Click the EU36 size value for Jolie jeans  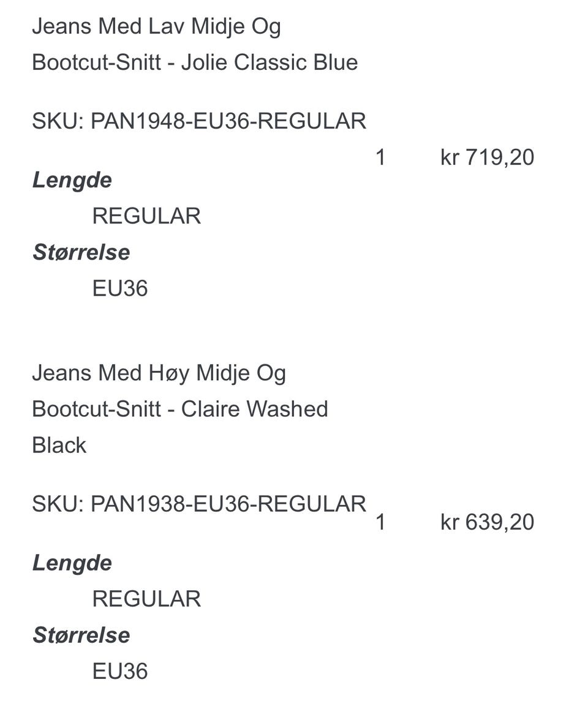click(120, 288)
